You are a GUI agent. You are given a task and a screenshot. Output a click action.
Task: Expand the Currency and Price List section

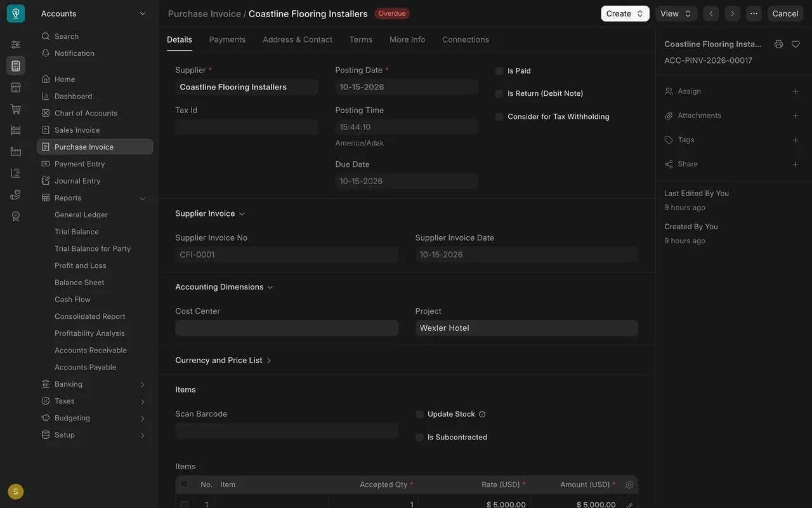coord(223,361)
